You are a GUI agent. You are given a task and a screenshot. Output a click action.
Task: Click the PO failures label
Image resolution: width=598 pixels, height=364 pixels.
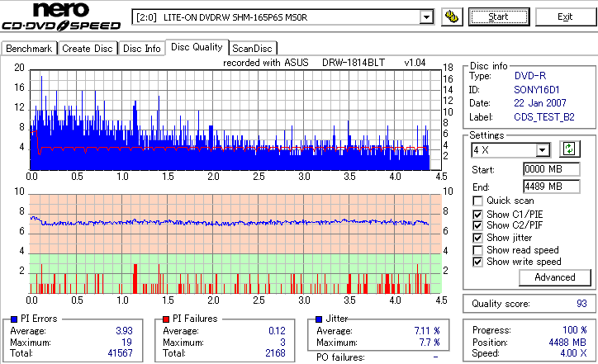tap(340, 357)
